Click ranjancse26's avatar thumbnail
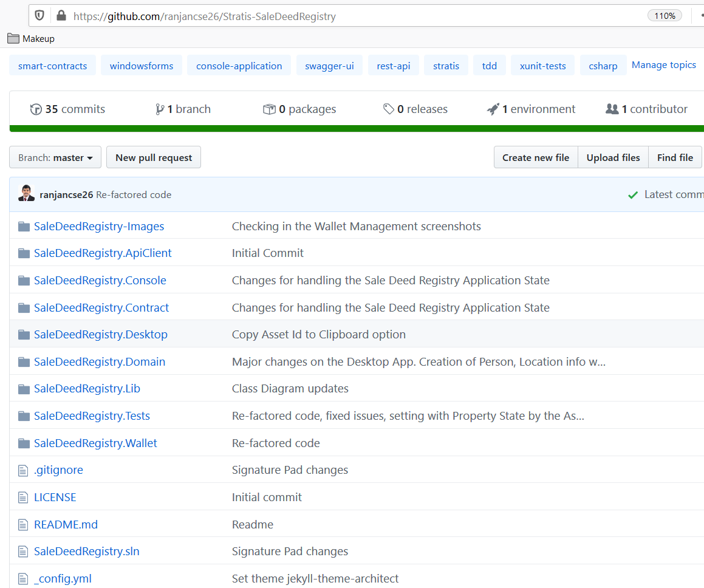Image resolution: width=704 pixels, height=588 pixels. [27, 193]
